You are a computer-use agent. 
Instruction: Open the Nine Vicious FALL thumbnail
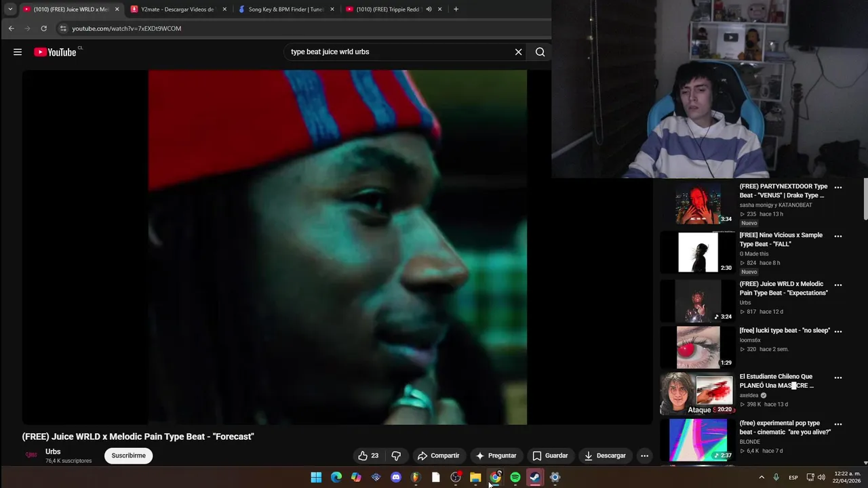click(698, 251)
